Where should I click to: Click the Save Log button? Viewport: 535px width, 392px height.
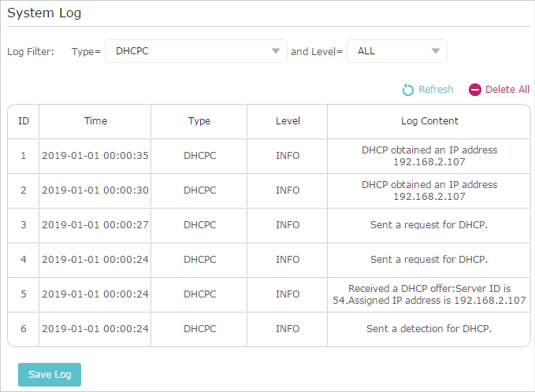50,374
